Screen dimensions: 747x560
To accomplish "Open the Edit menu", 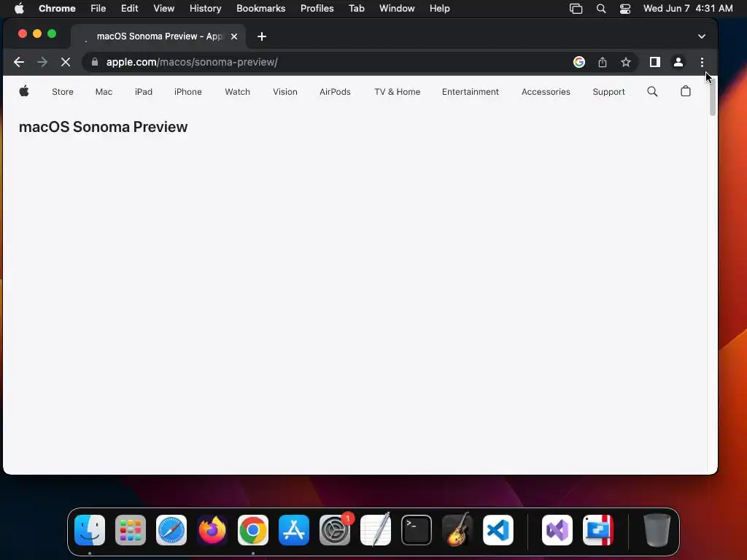I will click(129, 8).
